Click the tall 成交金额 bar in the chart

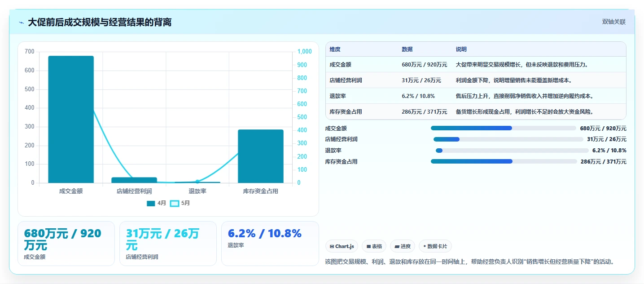click(x=71, y=119)
